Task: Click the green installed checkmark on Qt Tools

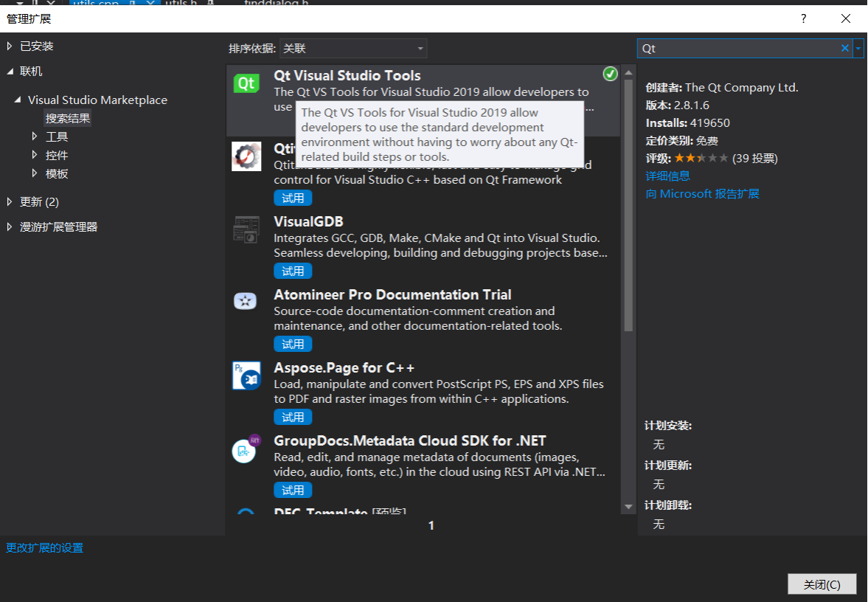Action: coord(610,74)
